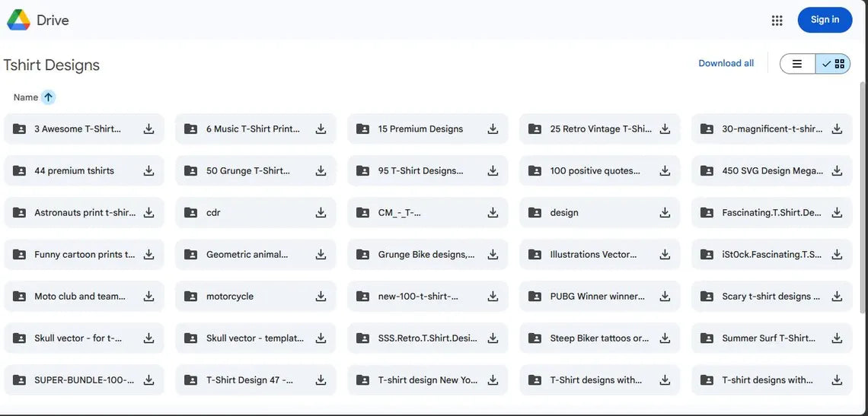Viewport: 868px width, 416px height.
Task: Download the Summer Surf T-Shirt folder
Action: pyautogui.click(x=837, y=338)
